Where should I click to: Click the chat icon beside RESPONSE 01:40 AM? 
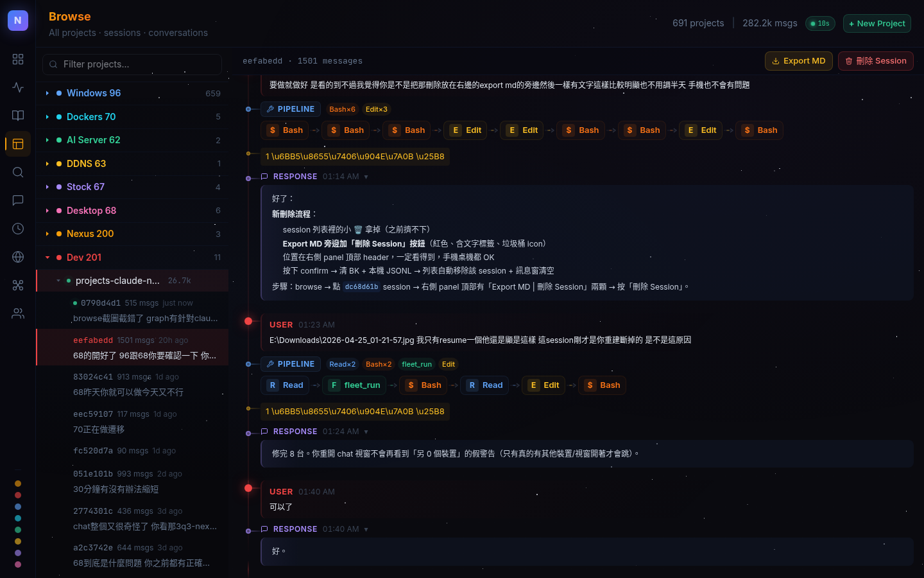[264, 529]
